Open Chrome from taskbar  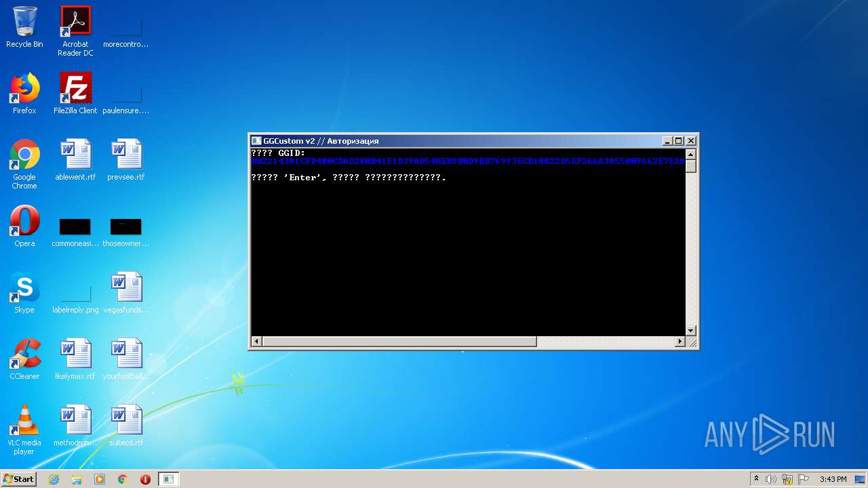[123, 479]
